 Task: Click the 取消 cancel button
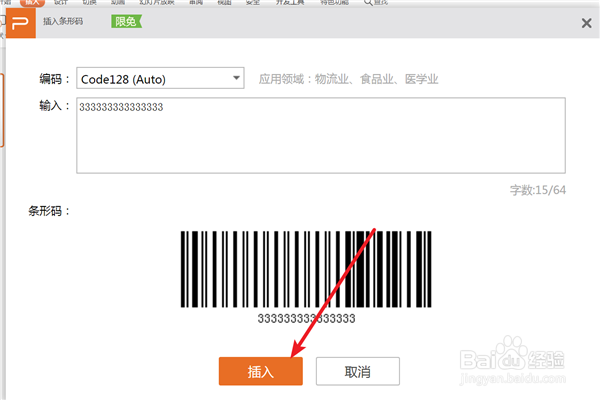[358, 371]
